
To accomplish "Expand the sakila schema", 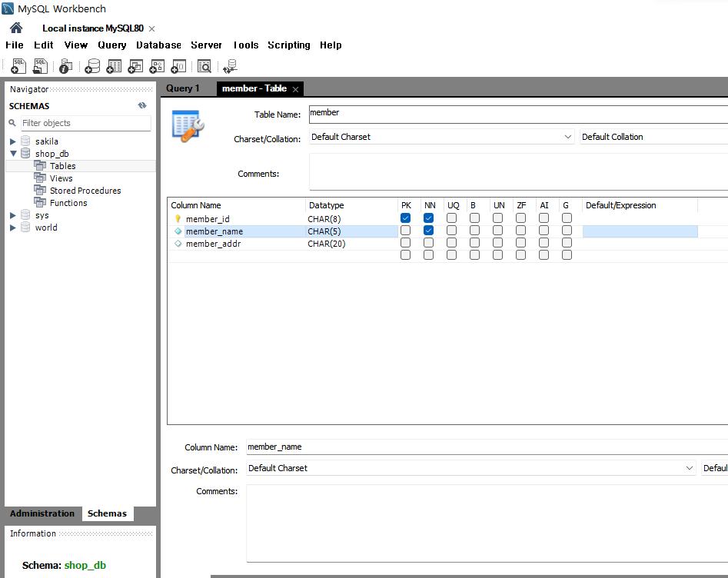I will [13, 141].
